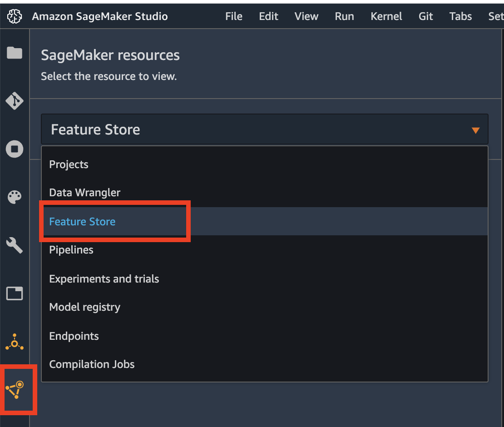Open the Git menu
The height and width of the screenshot is (427, 504).
click(x=425, y=16)
